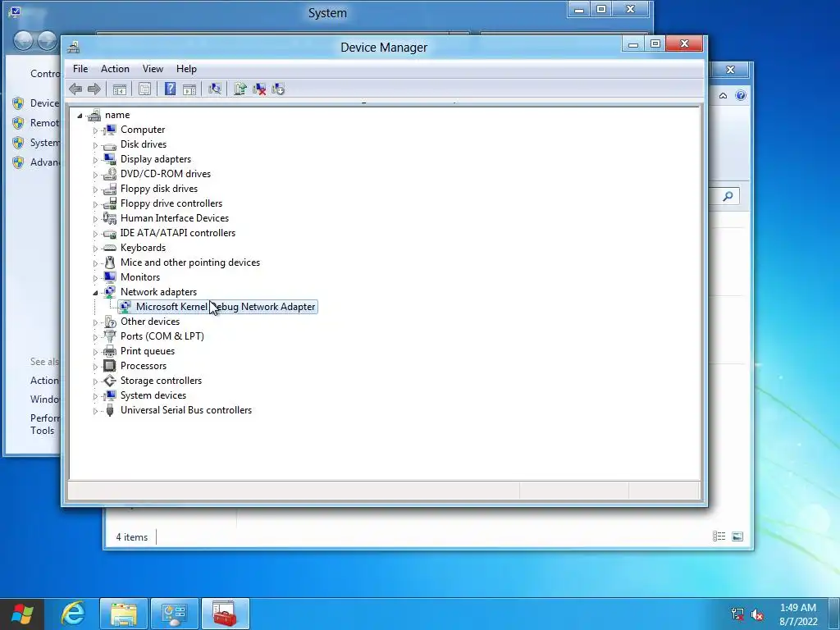Image resolution: width=840 pixels, height=630 pixels.
Task: Click the Properties toolbar icon
Action: point(144,89)
